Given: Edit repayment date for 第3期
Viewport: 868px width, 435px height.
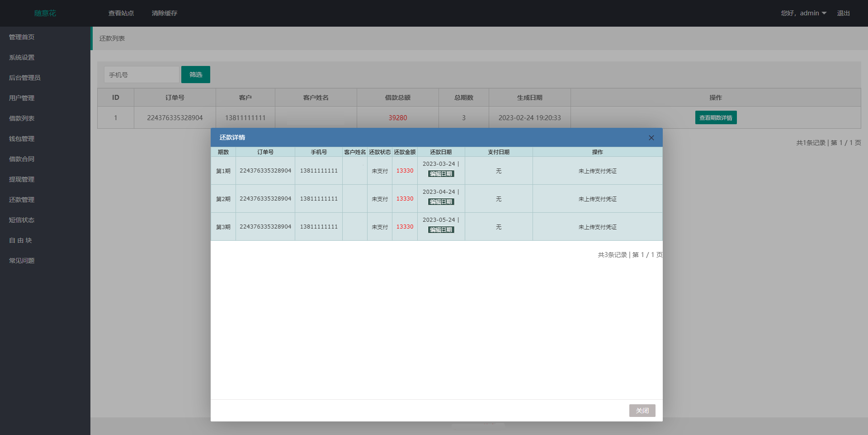Looking at the screenshot, I should [x=441, y=230].
